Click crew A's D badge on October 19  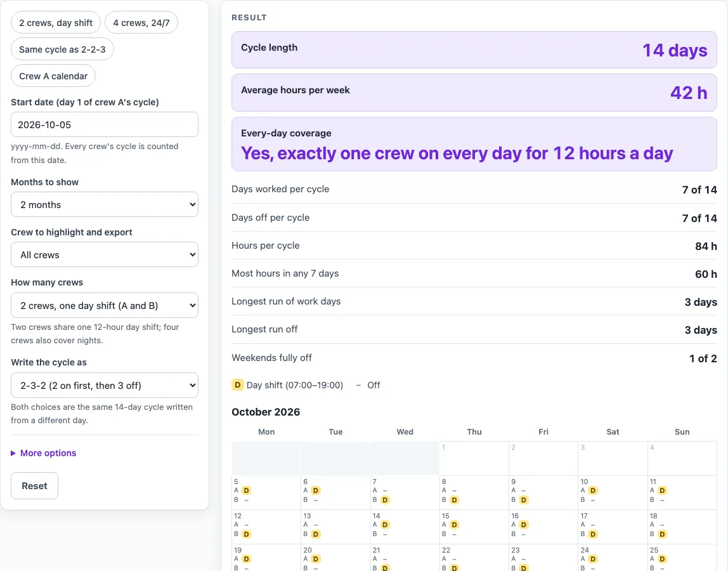[x=247, y=559]
